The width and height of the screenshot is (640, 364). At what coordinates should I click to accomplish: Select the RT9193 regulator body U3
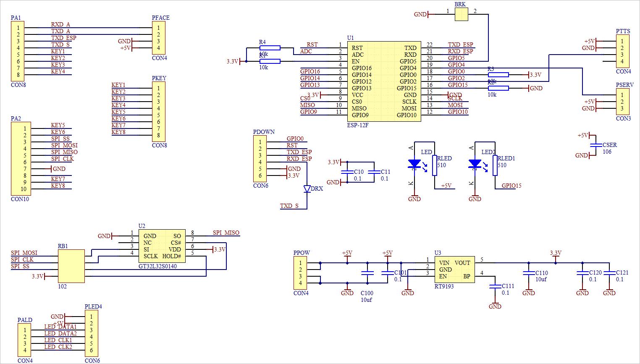(454, 270)
